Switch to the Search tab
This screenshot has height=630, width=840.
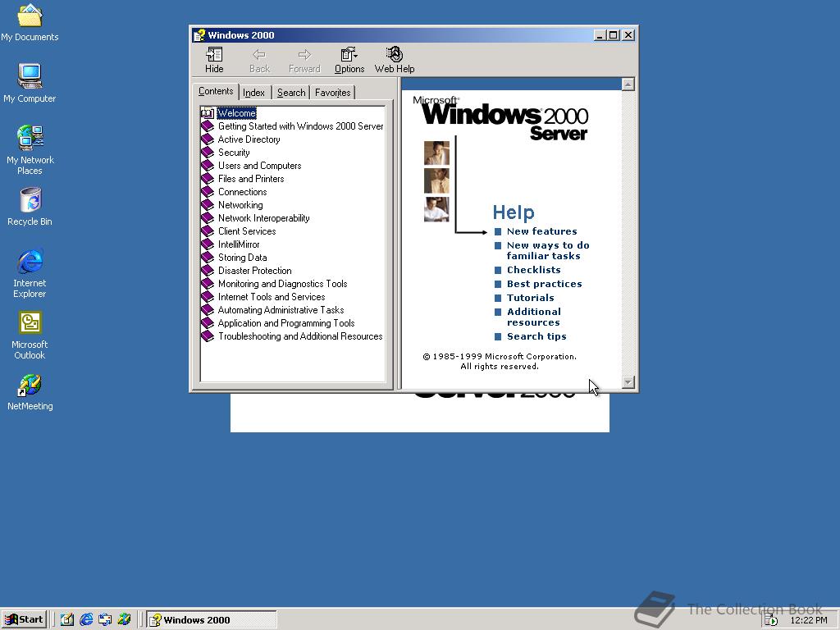tap(291, 93)
